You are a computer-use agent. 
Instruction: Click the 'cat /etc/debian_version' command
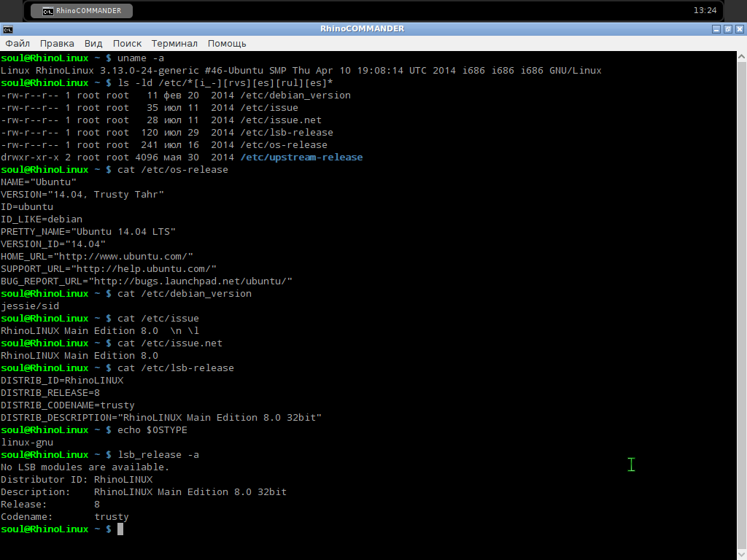pyautogui.click(x=185, y=293)
